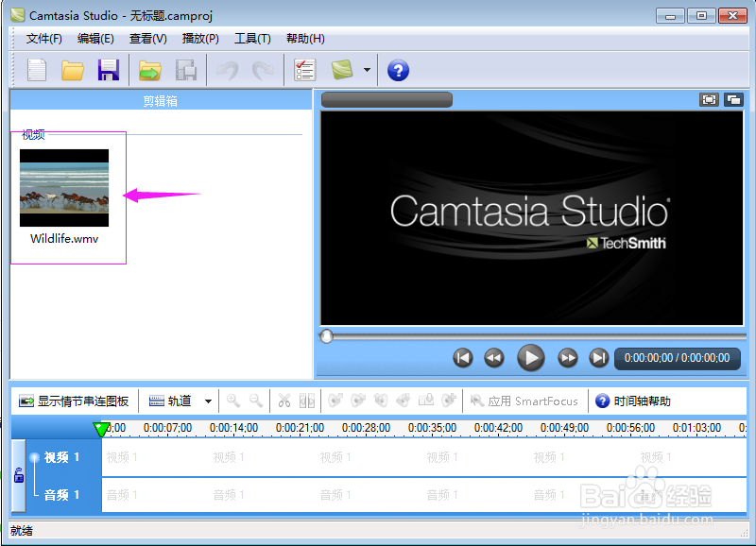This screenshot has height=546, width=756.
Task: Click the 应用 SmartFocus button
Action: [x=524, y=401]
